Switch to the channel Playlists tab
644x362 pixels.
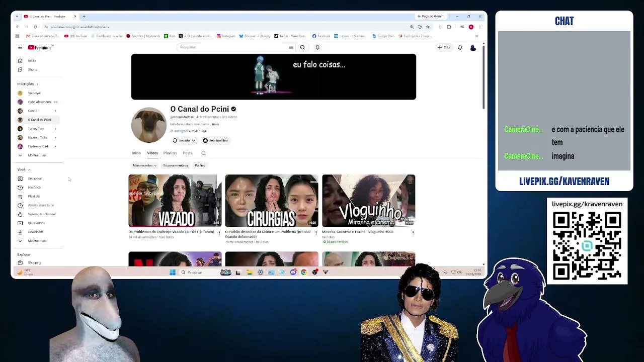[170, 153]
